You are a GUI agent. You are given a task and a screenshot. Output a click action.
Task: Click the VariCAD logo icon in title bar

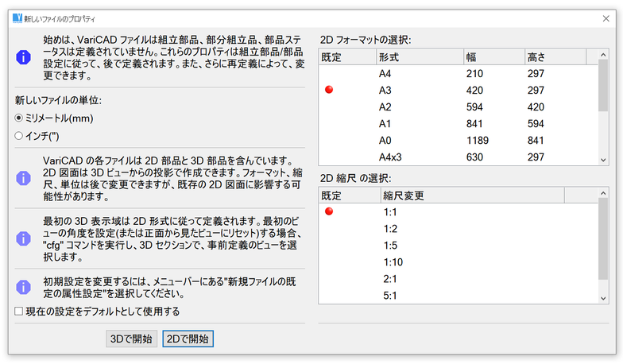coord(17,17)
